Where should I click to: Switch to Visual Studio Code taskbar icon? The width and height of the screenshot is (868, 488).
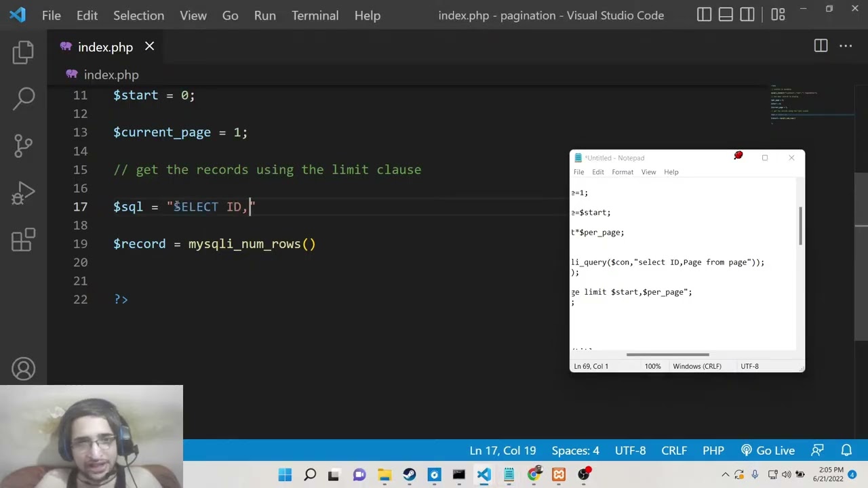point(484,474)
